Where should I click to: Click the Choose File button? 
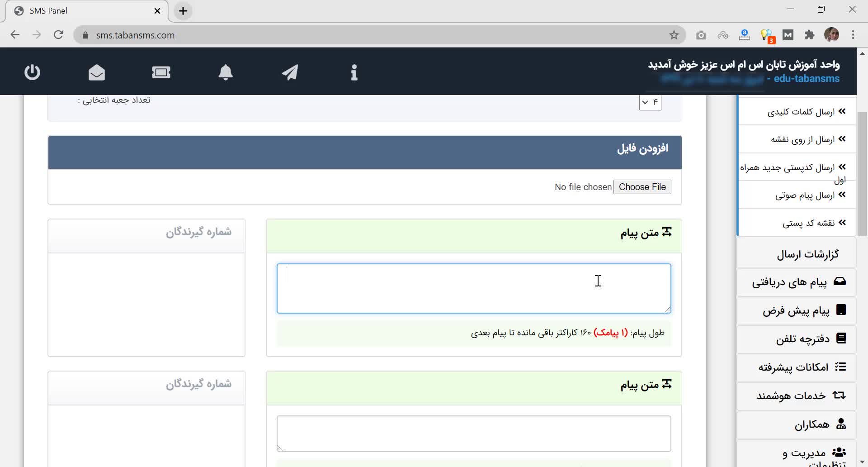[642, 187]
